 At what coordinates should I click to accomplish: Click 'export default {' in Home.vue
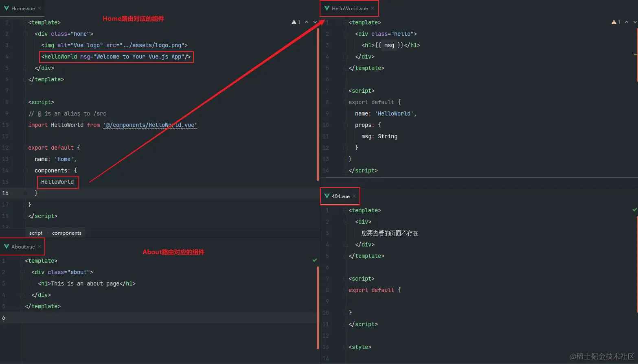click(54, 148)
